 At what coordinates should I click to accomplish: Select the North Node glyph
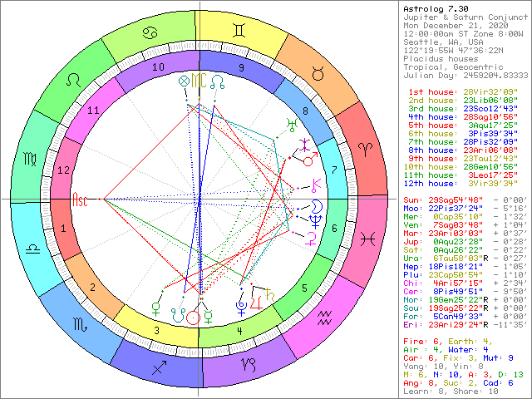pyautogui.click(x=218, y=81)
